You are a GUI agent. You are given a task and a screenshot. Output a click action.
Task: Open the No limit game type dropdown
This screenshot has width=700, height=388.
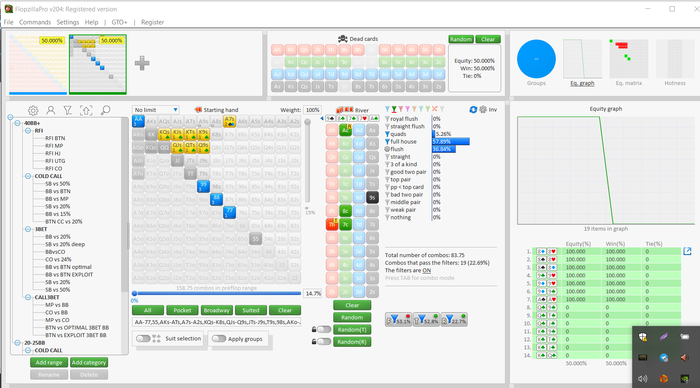[156, 110]
